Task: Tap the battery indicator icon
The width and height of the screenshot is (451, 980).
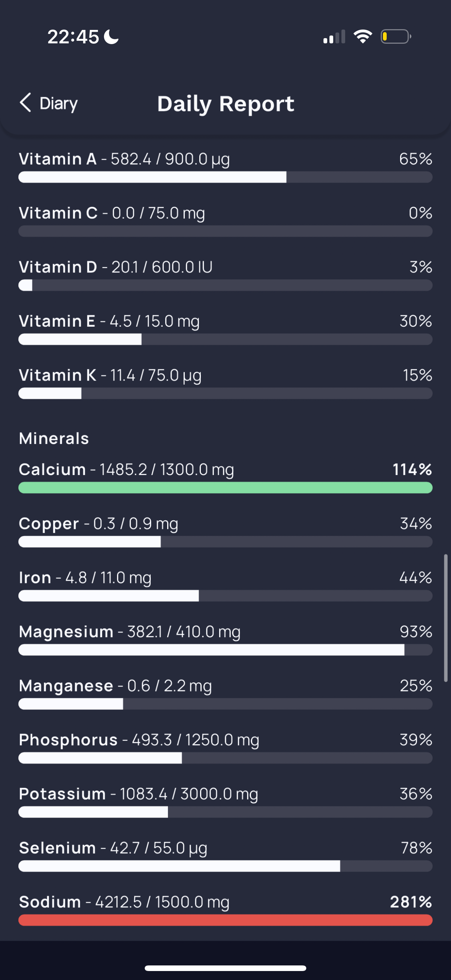Action: tap(396, 37)
